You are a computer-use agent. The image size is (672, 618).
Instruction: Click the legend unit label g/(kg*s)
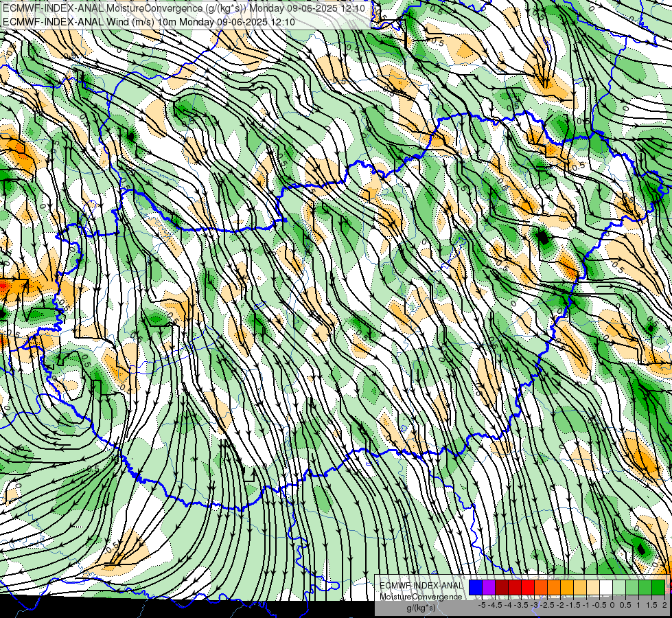tap(421, 608)
